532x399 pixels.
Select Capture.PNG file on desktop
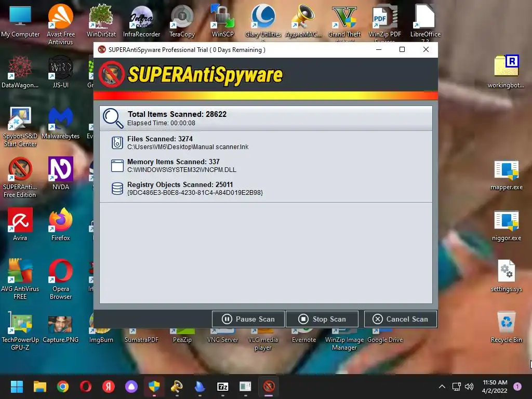pyautogui.click(x=60, y=328)
